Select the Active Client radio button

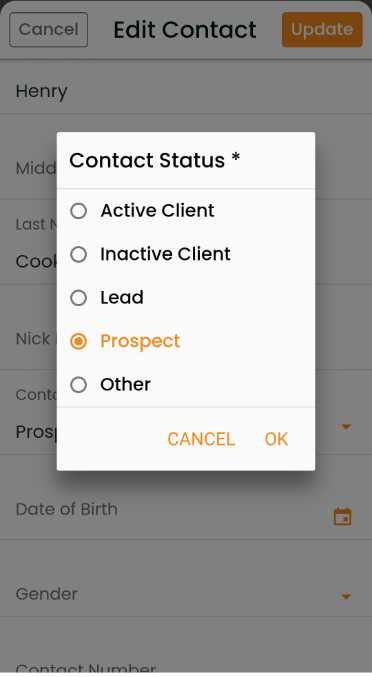79,211
